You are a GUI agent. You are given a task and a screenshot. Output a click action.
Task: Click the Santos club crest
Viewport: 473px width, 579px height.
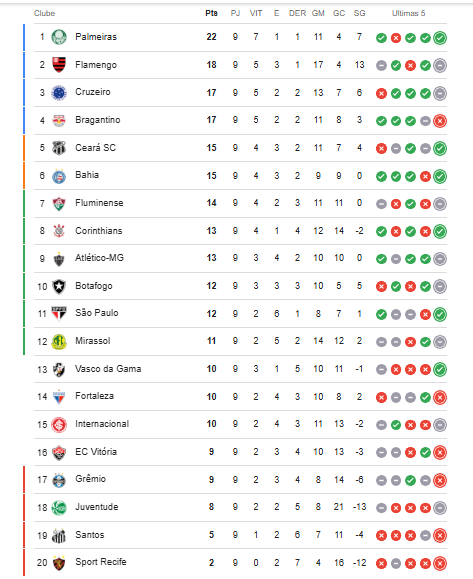pos(59,535)
